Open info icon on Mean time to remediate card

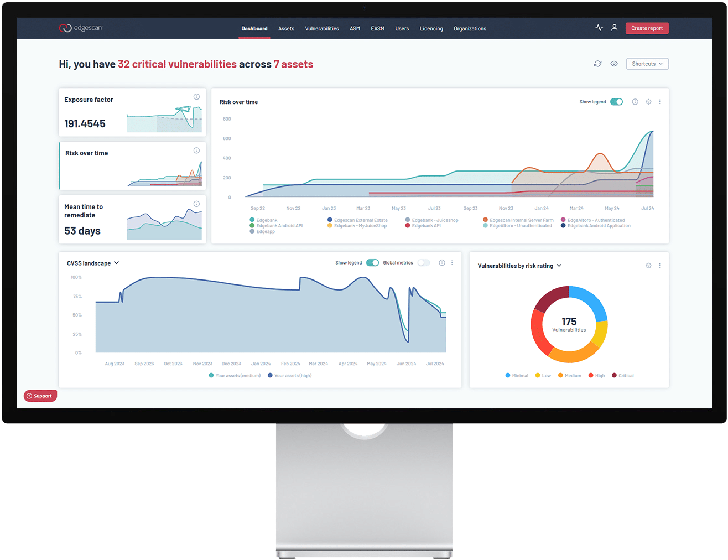tap(196, 204)
